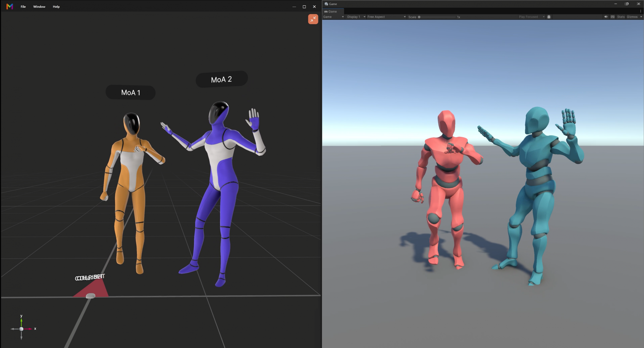
Task: Close the motion capture app window
Action: point(314,7)
